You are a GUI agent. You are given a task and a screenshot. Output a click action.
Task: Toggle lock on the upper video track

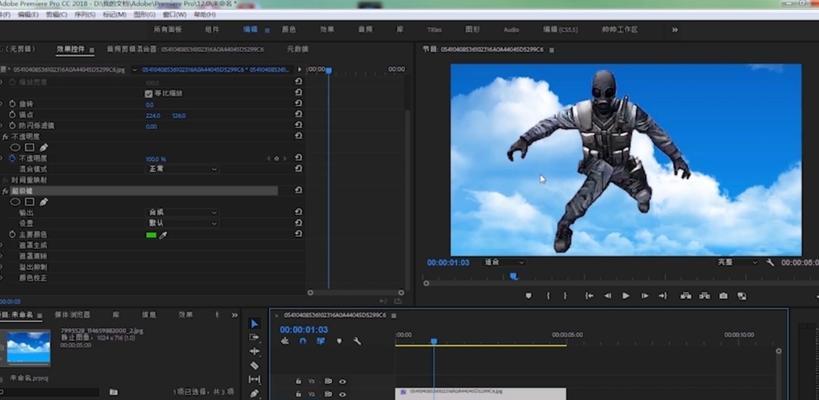pyautogui.click(x=298, y=382)
